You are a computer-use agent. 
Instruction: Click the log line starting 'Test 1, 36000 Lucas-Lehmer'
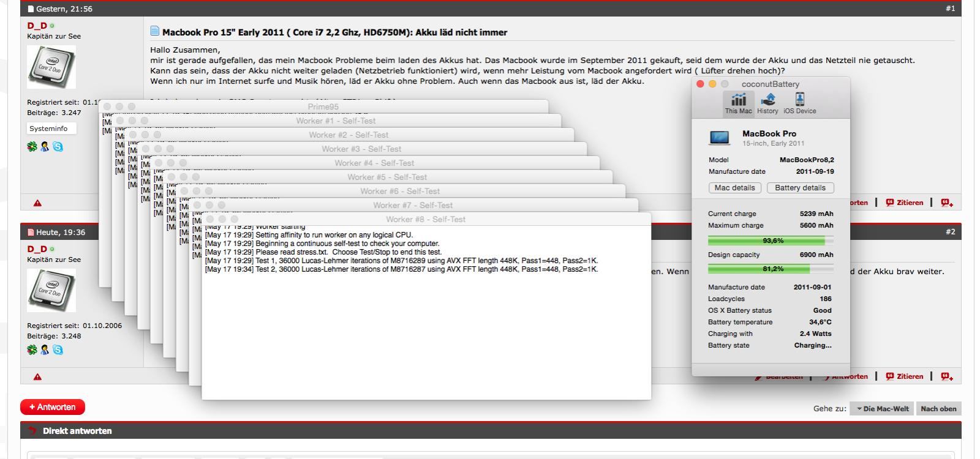(x=401, y=261)
